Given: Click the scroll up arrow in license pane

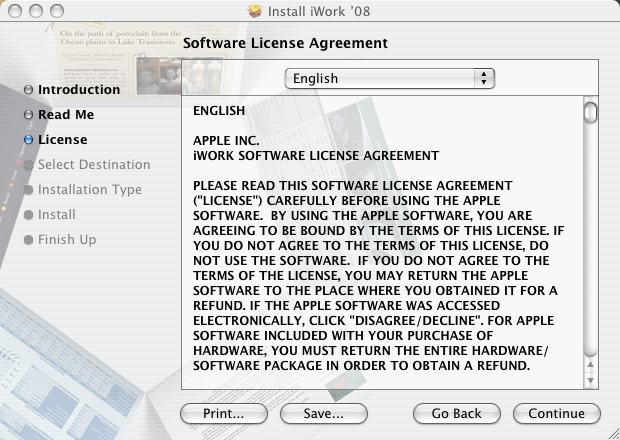Looking at the screenshot, I should (590, 364).
